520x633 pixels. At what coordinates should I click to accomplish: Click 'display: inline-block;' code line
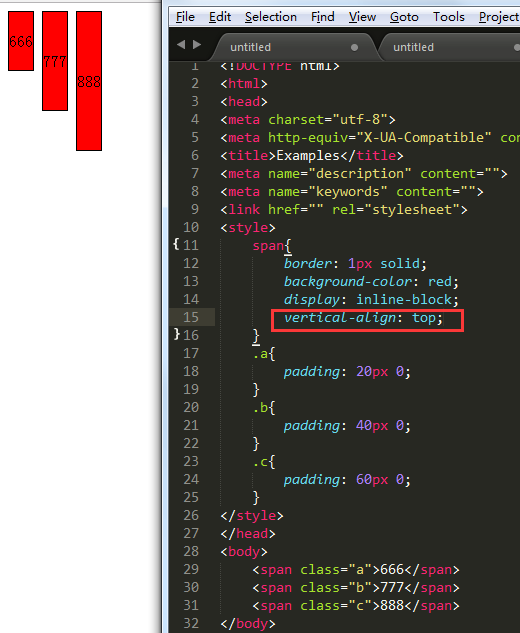point(371,300)
